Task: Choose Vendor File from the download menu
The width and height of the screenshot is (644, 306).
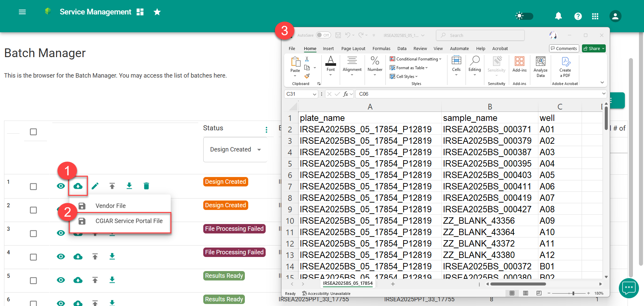Action: pos(110,206)
